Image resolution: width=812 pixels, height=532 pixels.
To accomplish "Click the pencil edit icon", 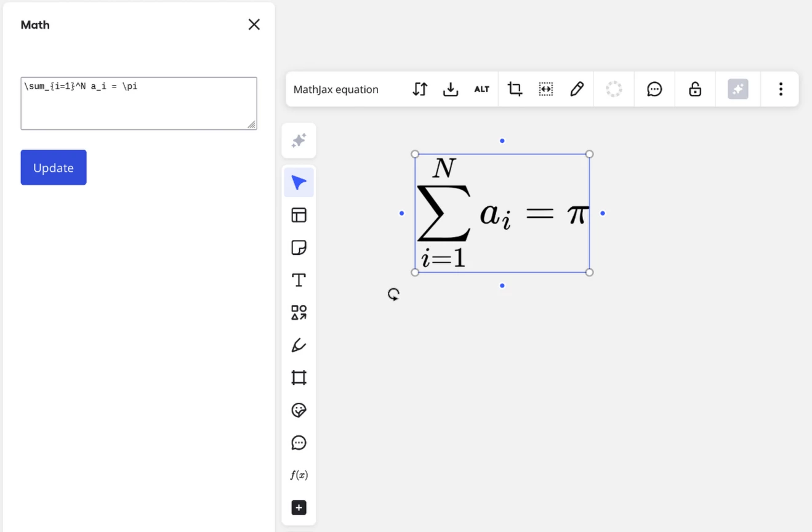I will click(x=577, y=89).
